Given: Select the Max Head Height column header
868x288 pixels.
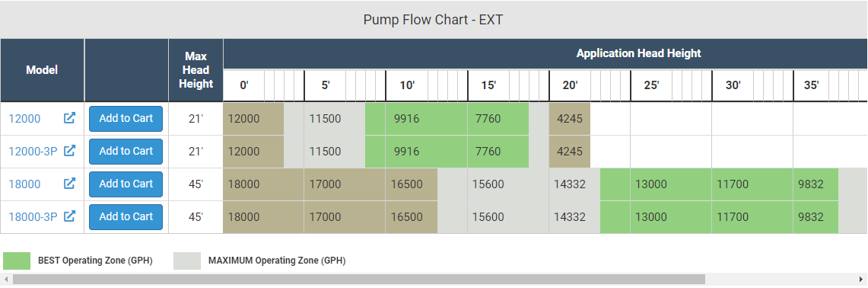Looking at the screenshot, I should coord(196,70).
